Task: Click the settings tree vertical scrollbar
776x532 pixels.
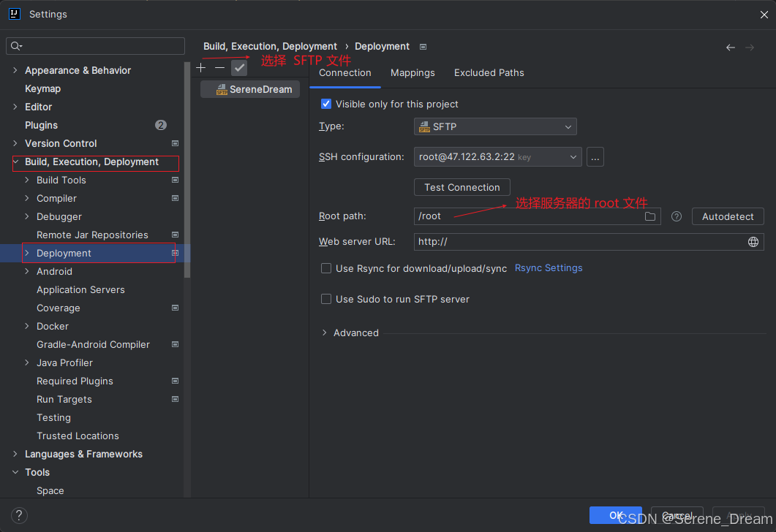Action: click(187, 170)
